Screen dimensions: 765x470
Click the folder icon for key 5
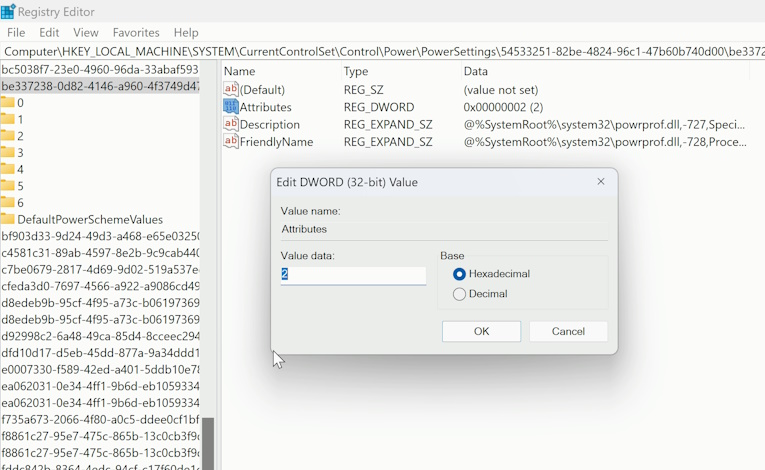coord(7,186)
